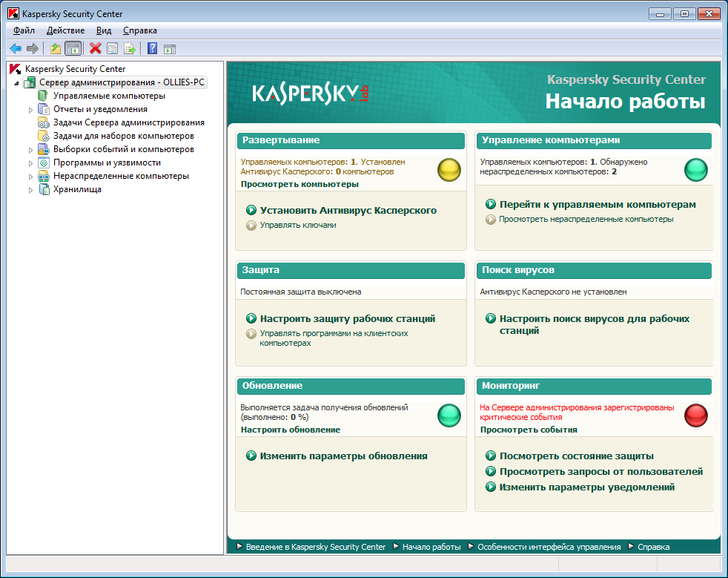Image resolution: width=728 pixels, height=578 pixels.
Task: Open the Справка menu
Action: click(x=140, y=30)
